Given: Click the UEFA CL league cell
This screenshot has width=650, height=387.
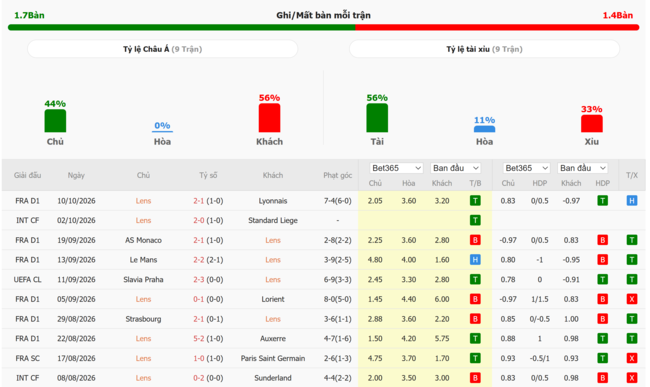Looking at the screenshot, I should pos(27,280).
